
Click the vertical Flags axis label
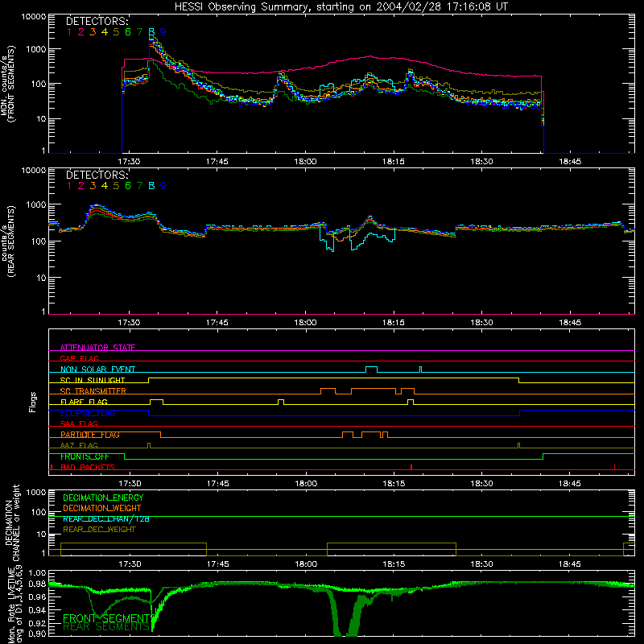[x=33, y=402]
